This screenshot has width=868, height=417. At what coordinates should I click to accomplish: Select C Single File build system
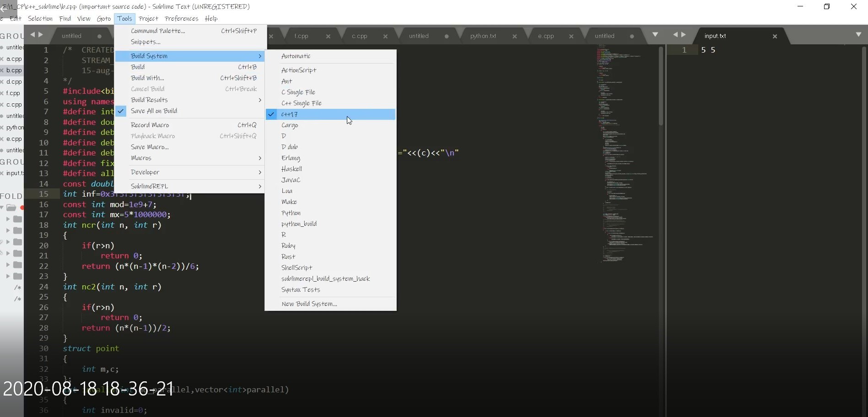(330, 92)
